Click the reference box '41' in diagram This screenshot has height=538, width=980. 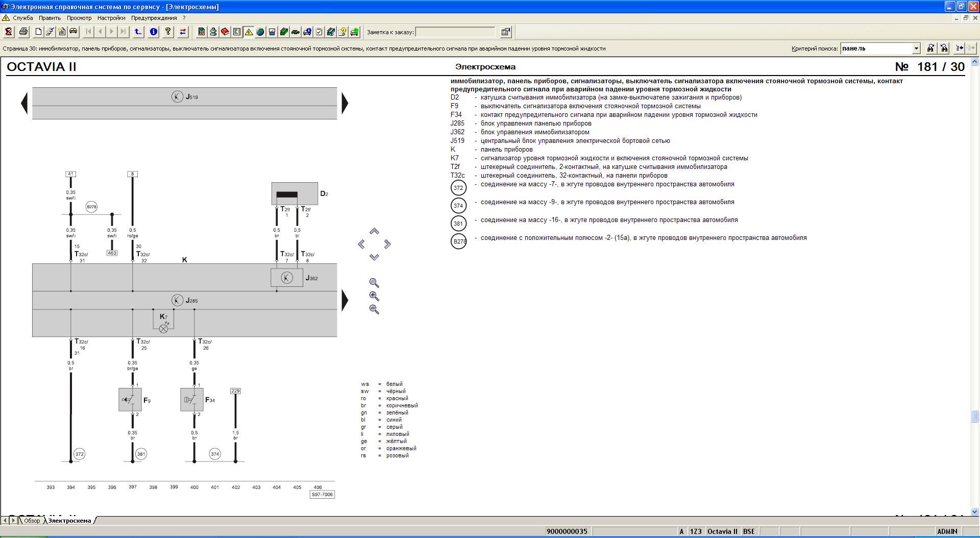(x=71, y=174)
